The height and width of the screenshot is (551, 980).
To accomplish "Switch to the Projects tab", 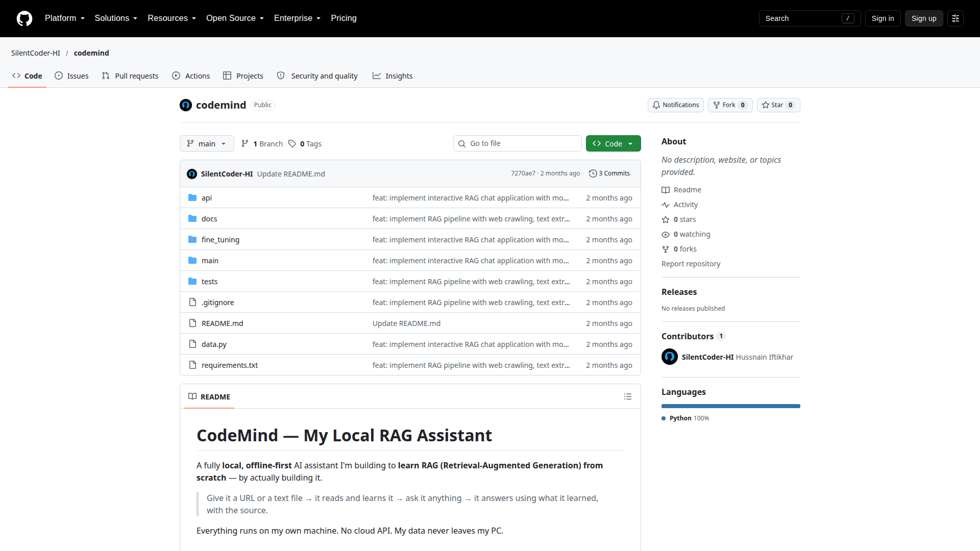I will 243,76.
